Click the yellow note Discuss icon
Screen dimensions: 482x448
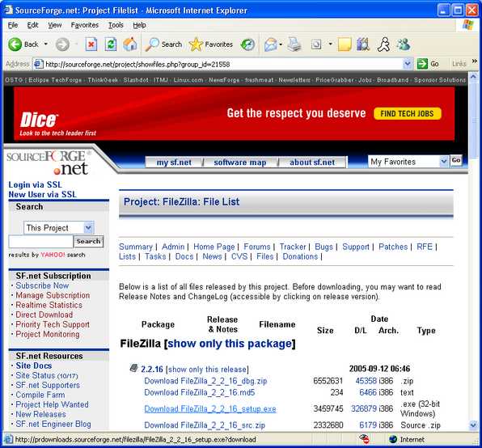345,44
